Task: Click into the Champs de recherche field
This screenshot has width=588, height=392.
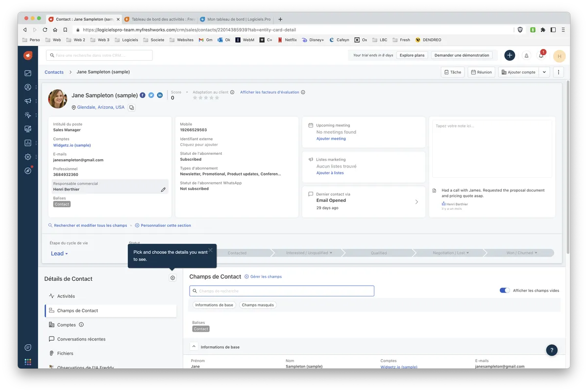Action: 282,291
